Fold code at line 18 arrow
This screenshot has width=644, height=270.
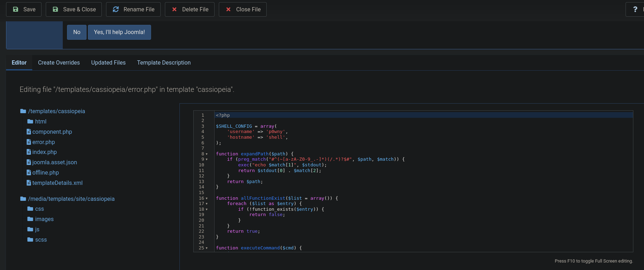[207, 209]
